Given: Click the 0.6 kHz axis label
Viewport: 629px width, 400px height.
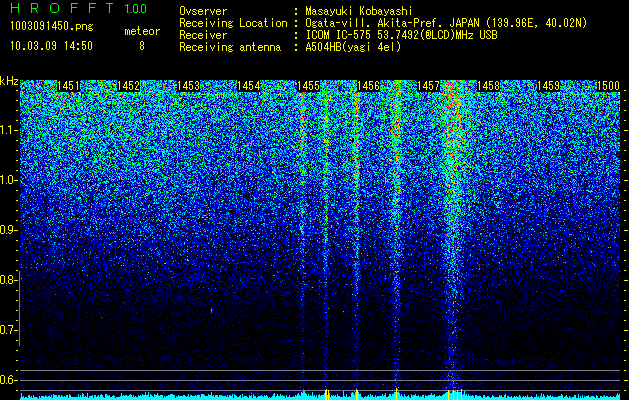Looking at the screenshot, I should coord(8,380).
